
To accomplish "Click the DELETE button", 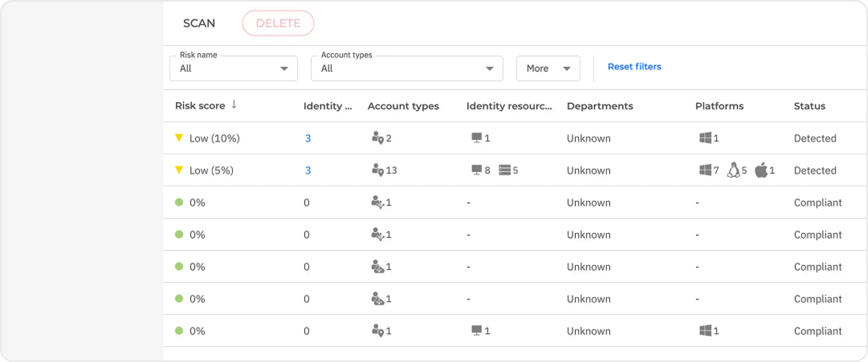I will (x=278, y=23).
